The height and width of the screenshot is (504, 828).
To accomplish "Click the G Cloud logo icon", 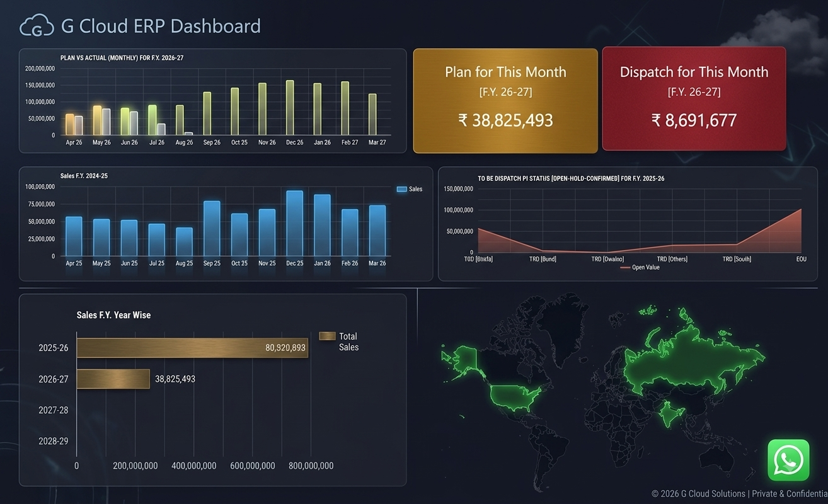I will click(x=37, y=26).
